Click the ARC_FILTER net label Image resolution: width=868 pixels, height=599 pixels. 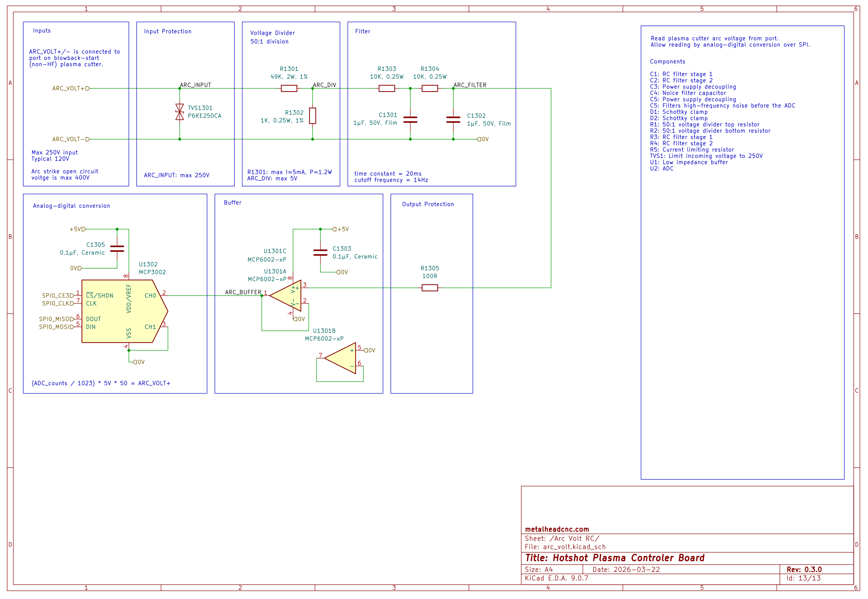pos(470,85)
